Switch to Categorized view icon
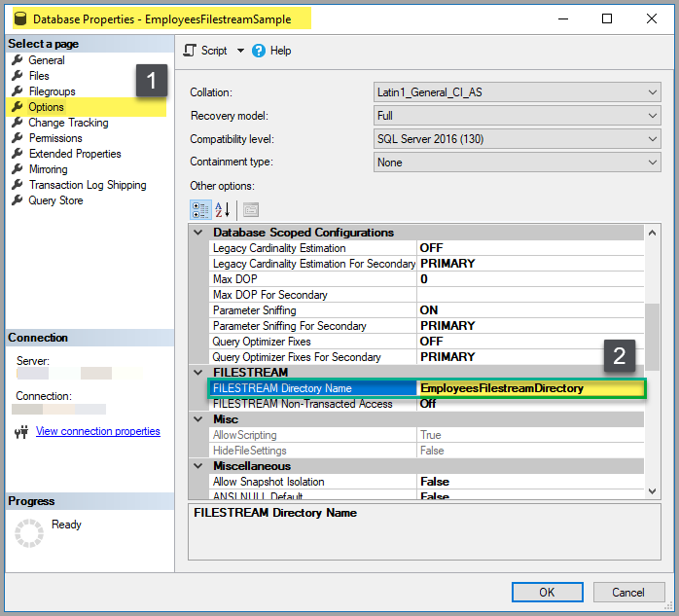Viewport: 679px width, 616px height. [x=200, y=210]
